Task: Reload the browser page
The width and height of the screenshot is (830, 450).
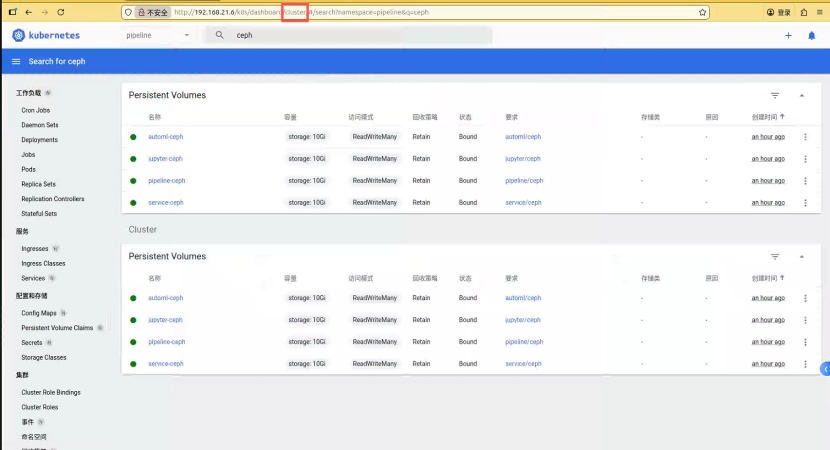Action: click(x=61, y=12)
